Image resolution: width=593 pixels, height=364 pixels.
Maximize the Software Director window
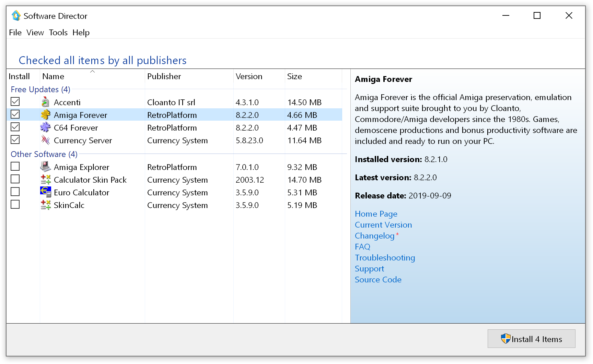click(x=537, y=16)
